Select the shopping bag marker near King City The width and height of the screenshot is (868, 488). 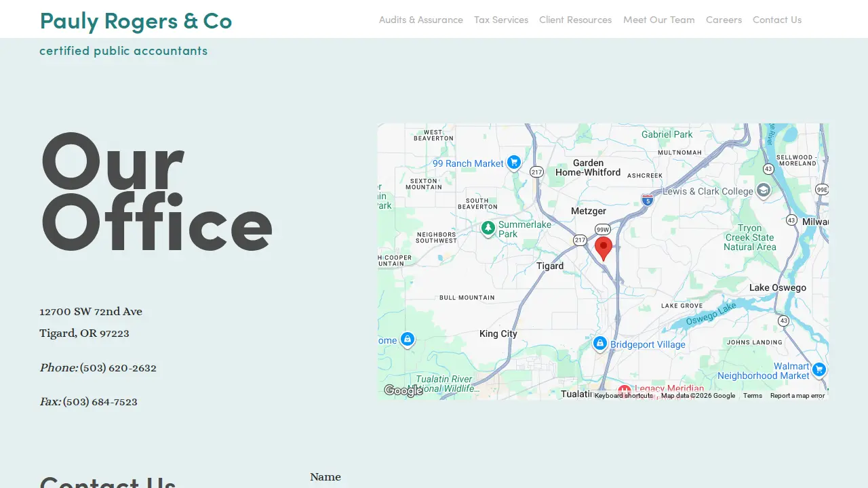[407, 339]
